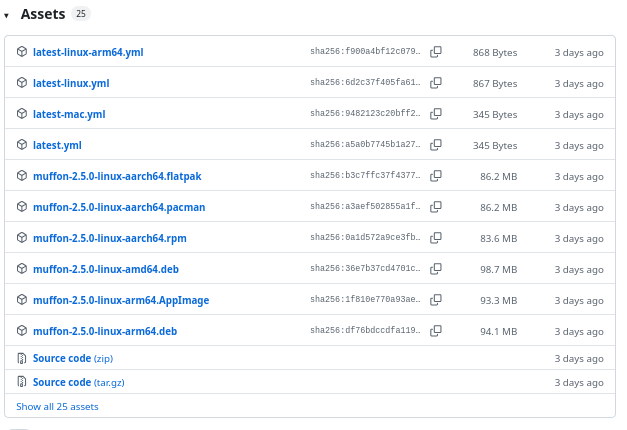Select hash text sha256:b3c7ffc37f4377
627x430 pixels.
pos(365,175)
